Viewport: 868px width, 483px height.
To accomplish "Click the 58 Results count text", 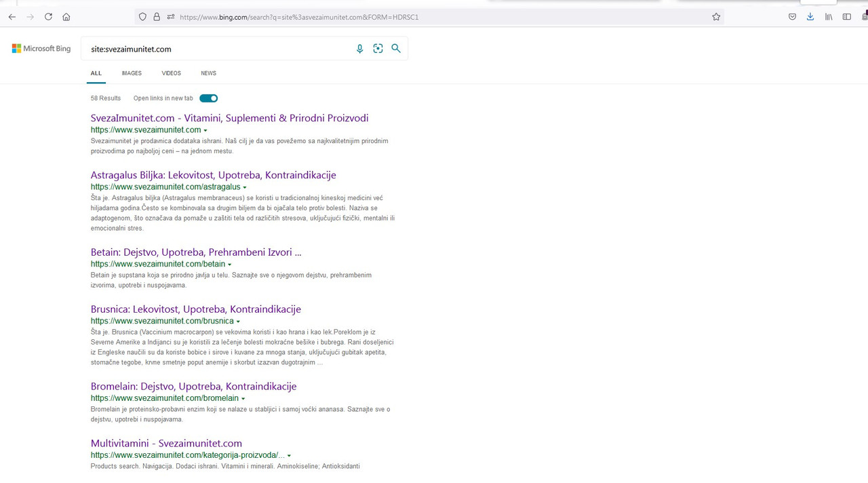I will [x=106, y=98].
